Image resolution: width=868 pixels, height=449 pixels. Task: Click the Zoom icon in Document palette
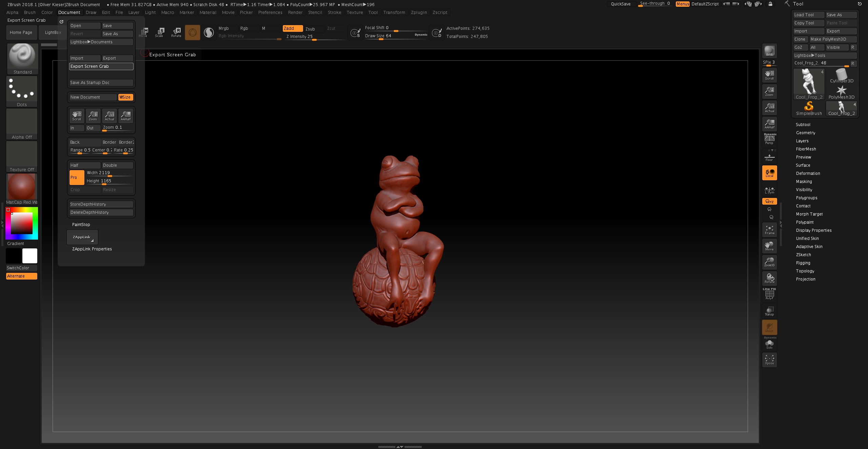[x=93, y=116]
